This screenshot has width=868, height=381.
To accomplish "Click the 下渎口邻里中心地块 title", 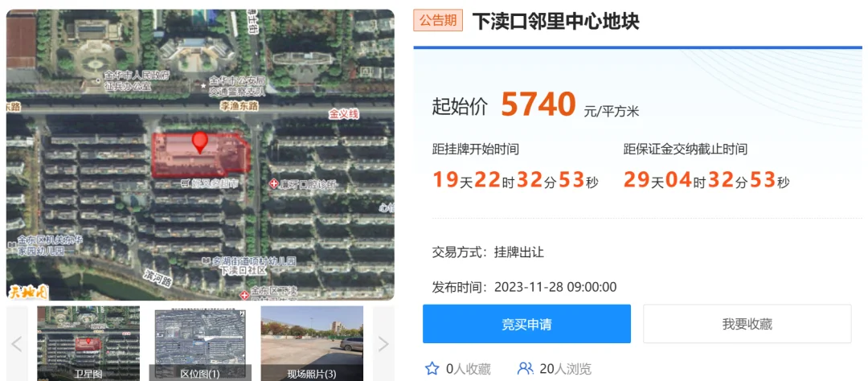I will [556, 21].
